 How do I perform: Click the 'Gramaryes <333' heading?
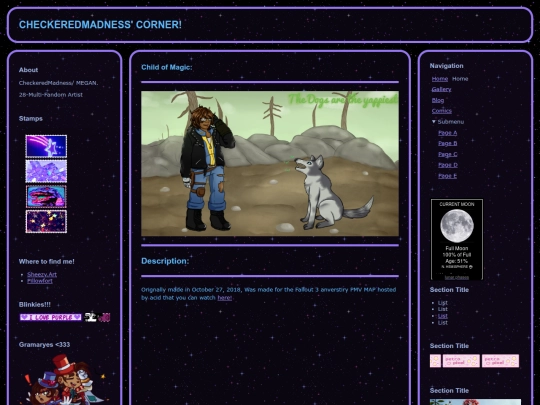pyautogui.click(x=44, y=344)
